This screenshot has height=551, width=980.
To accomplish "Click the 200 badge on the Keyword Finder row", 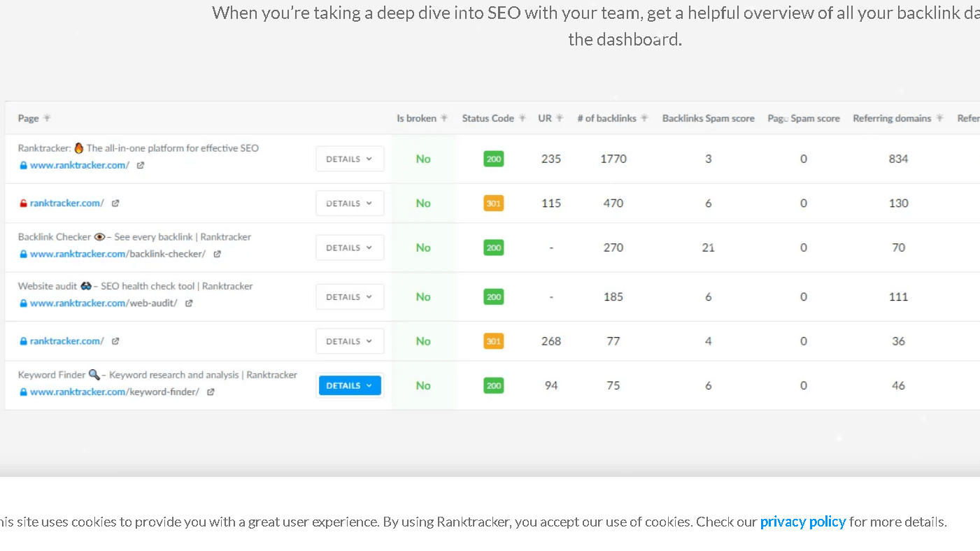I will [x=493, y=385].
